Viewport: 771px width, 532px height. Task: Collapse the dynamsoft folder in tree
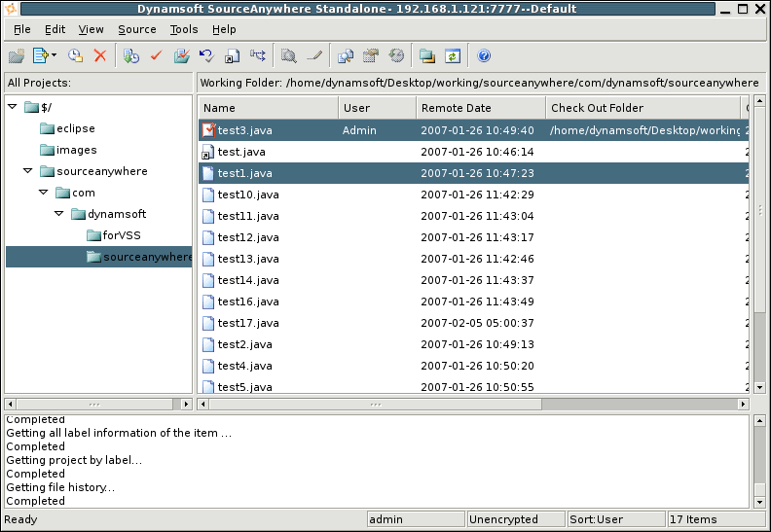pyautogui.click(x=59, y=214)
